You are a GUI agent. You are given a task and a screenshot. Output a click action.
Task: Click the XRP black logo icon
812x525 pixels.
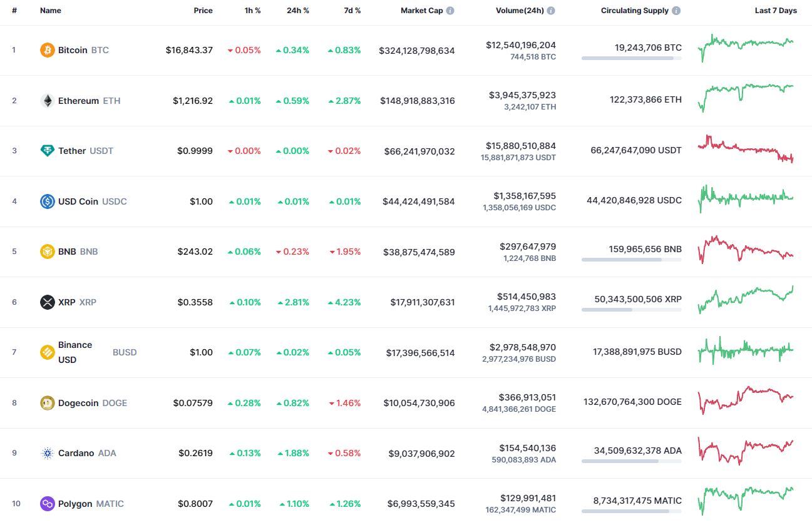point(48,302)
